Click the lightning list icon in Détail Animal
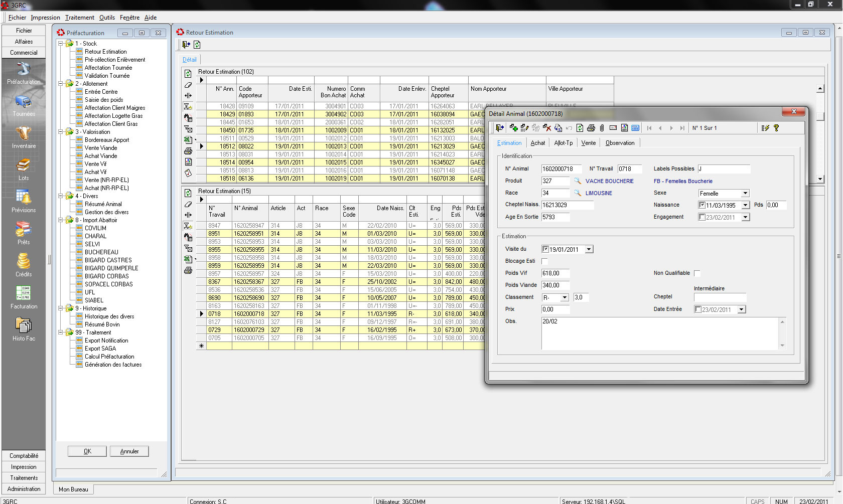 pos(765,128)
